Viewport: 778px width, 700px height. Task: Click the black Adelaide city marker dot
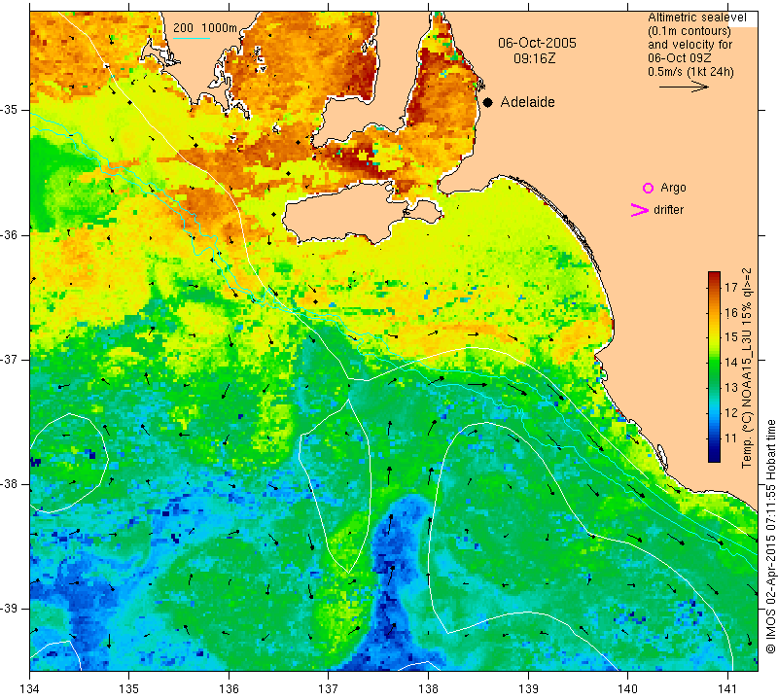[x=488, y=102]
